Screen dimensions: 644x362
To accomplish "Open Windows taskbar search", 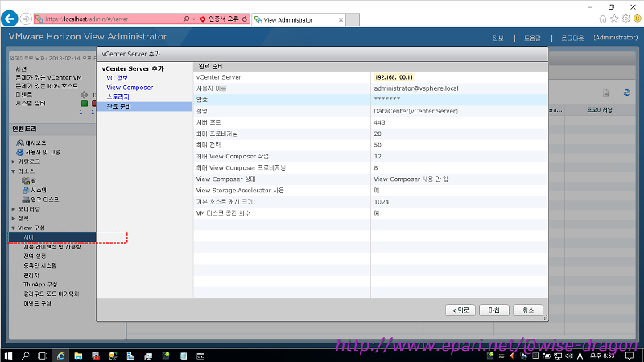I will tap(26, 356).
